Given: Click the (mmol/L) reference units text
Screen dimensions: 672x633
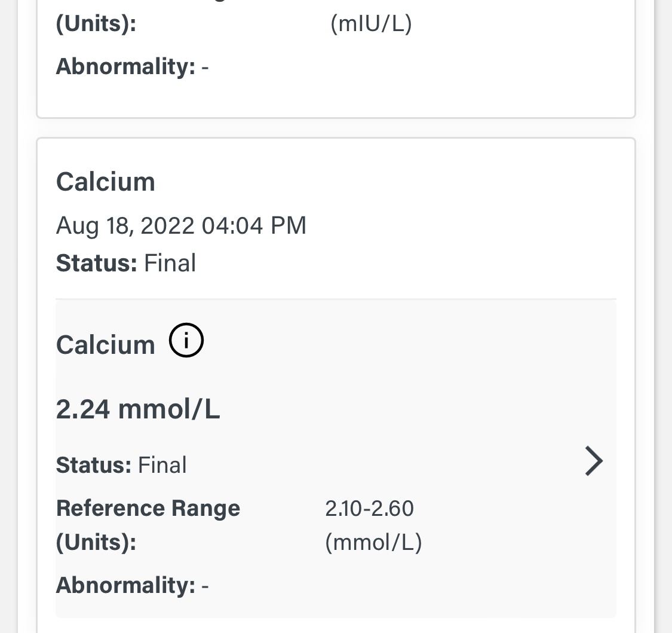Looking at the screenshot, I should [x=373, y=542].
